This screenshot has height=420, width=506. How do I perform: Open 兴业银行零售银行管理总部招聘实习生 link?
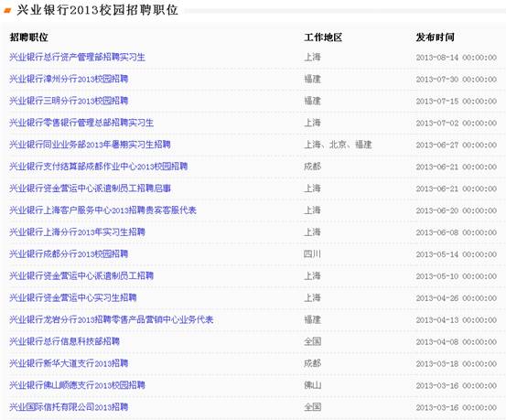(81, 123)
